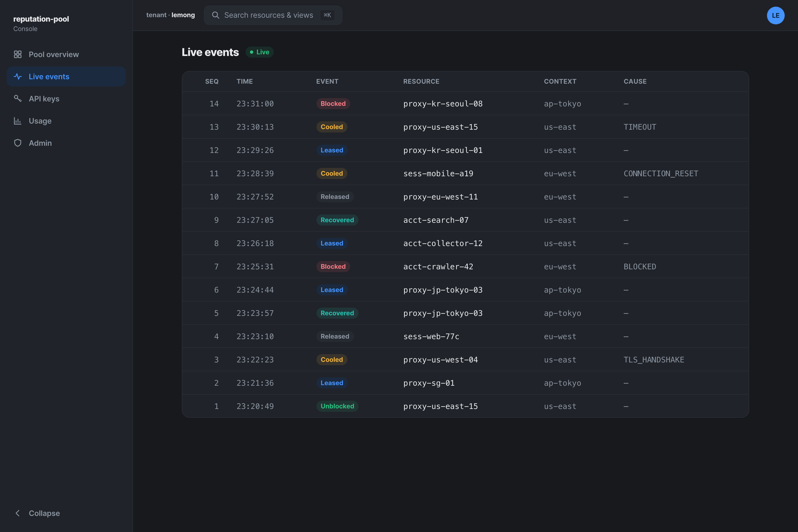Select Live events sidebar item
798x532 pixels.
click(66, 76)
